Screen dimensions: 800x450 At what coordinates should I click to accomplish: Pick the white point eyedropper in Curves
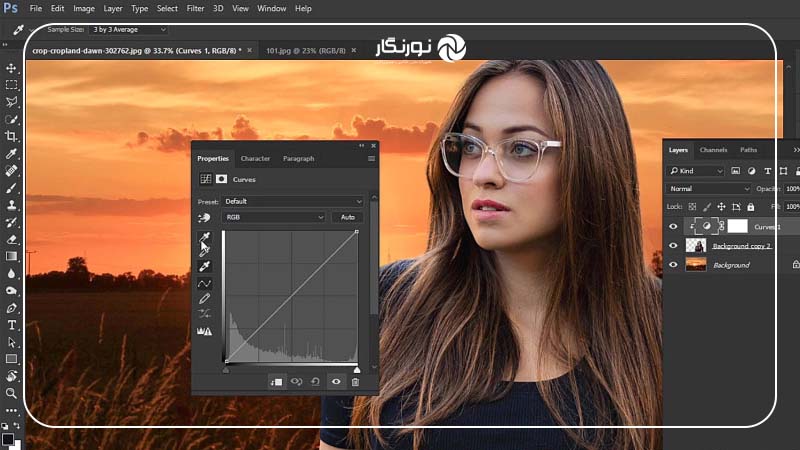[205, 266]
